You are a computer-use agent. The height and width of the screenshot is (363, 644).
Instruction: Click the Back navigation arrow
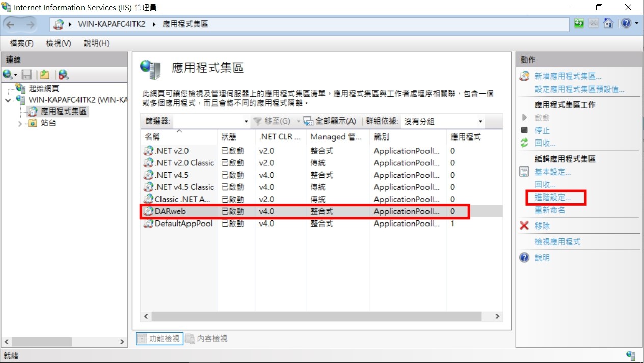[x=11, y=24]
